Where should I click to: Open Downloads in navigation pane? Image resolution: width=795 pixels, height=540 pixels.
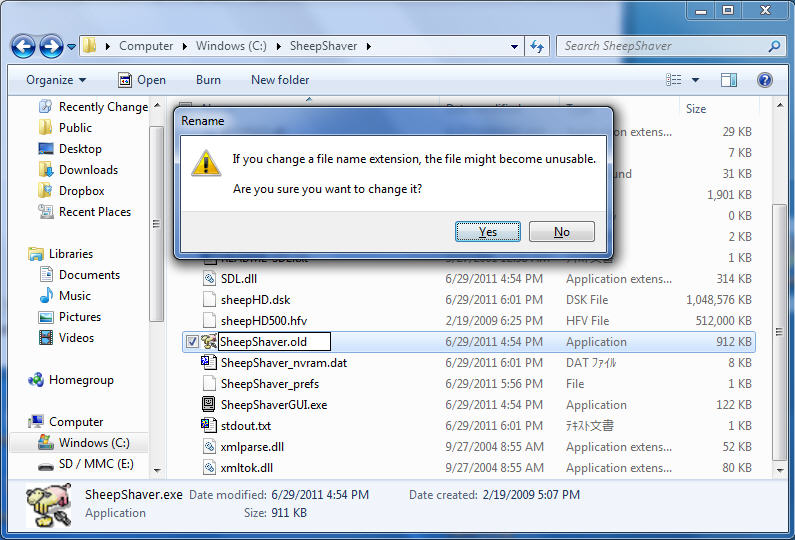[x=78, y=170]
